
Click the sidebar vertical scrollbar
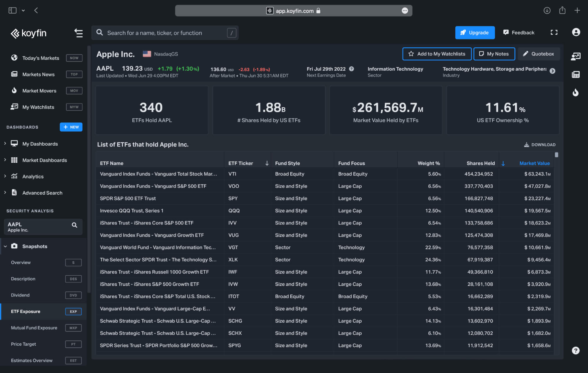pos(89,169)
